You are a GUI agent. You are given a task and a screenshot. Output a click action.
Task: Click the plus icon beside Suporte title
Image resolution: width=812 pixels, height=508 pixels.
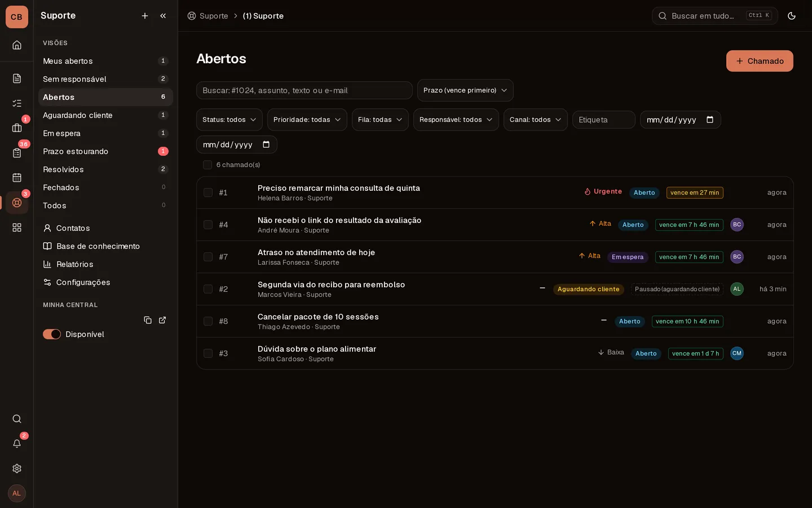[x=145, y=16]
